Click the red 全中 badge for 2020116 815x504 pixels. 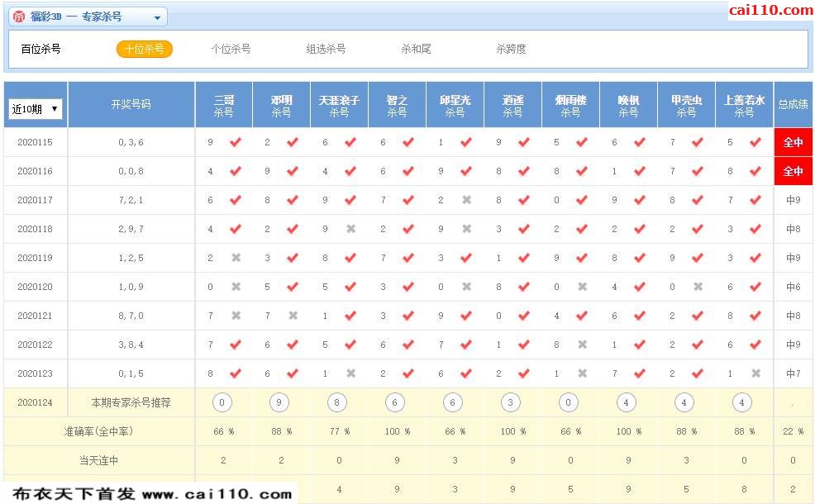pos(794,172)
